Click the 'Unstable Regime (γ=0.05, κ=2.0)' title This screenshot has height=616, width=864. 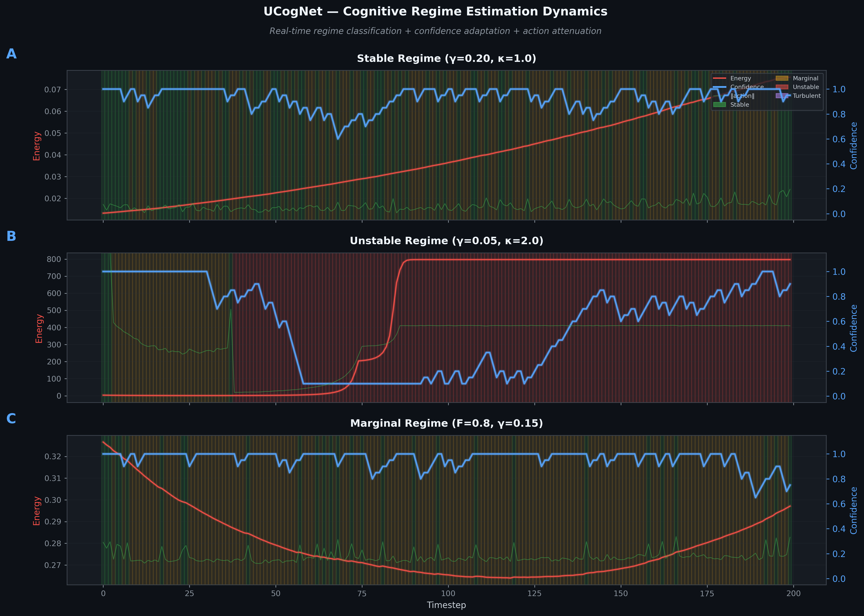click(x=447, y=241)
